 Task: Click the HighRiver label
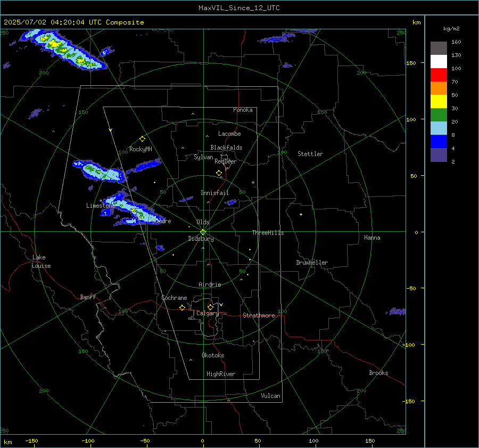tap(221, 374)
